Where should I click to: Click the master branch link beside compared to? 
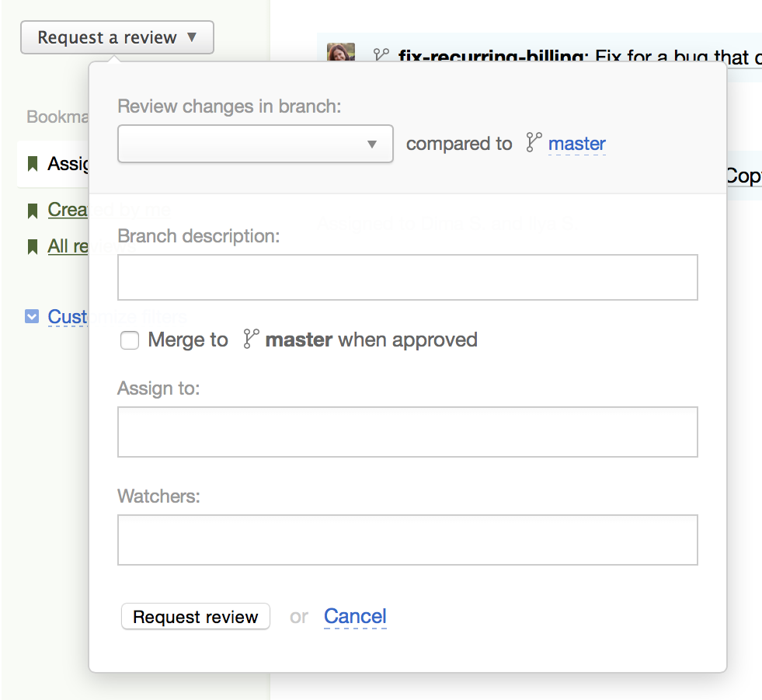(x=577, y=144)
